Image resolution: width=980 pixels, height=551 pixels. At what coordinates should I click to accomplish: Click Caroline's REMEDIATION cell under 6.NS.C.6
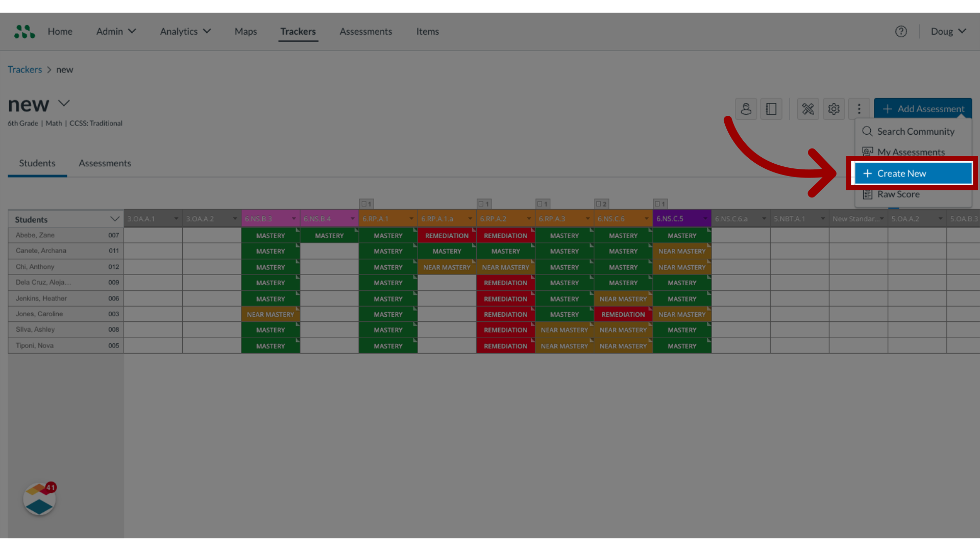tap(623, 314)
